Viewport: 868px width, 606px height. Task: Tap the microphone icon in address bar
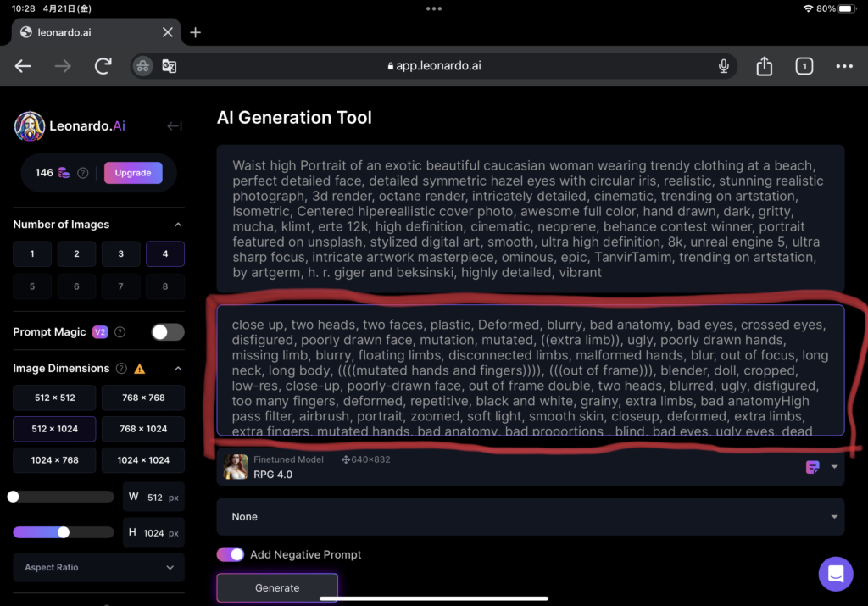(x=724, y=66)
